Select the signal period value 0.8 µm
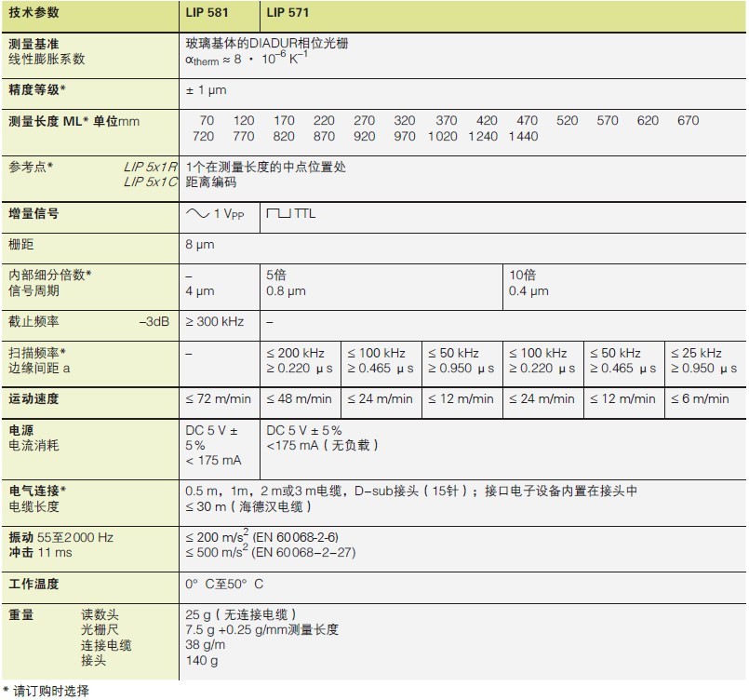The height and width of the screenshot is (700, 749). 286,291
